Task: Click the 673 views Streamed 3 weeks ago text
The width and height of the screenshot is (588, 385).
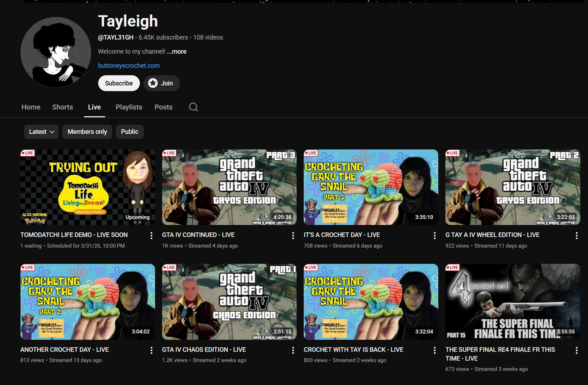Action: tap(486, 369)
